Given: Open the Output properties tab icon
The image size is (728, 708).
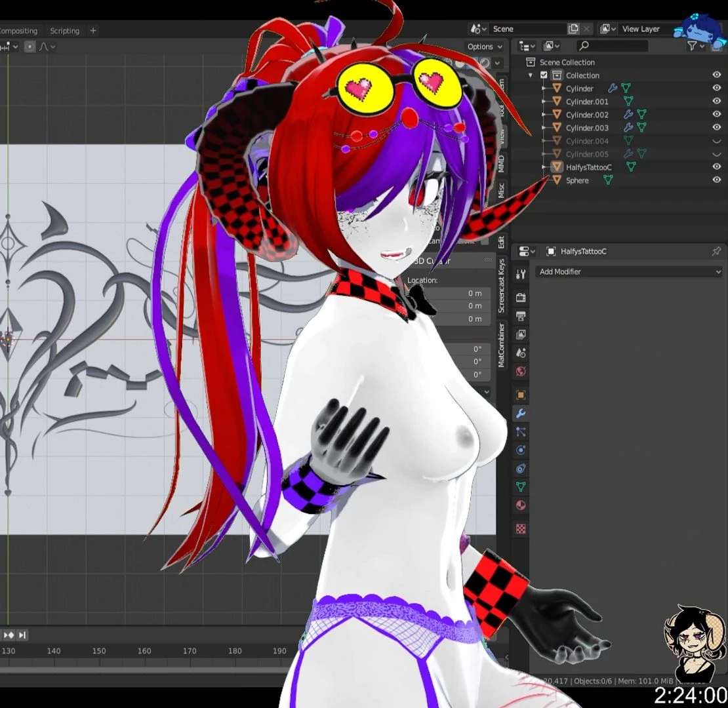Looking at the screenshot, I should point(521,316).
